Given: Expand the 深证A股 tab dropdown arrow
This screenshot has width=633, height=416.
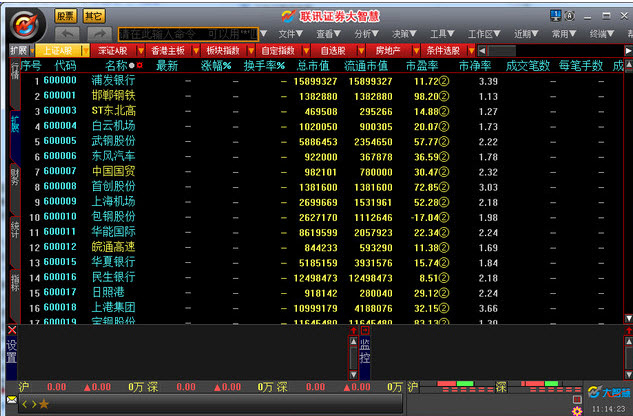Looking at the screenshot, I should click(140, 50).
